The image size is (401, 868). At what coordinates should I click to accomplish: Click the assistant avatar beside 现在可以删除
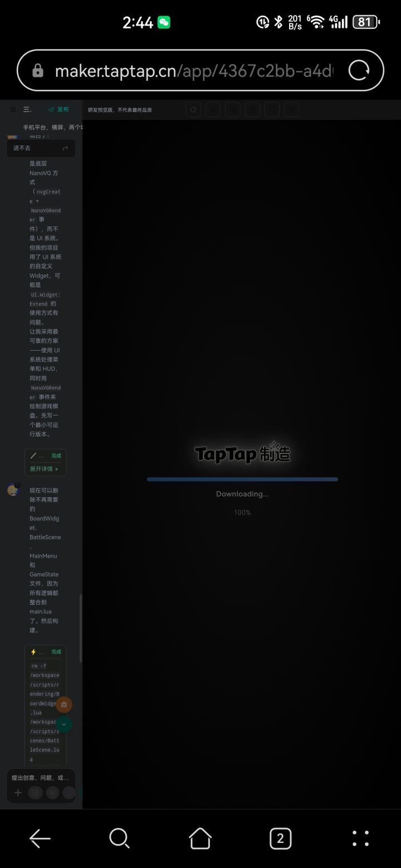(13, 490)
